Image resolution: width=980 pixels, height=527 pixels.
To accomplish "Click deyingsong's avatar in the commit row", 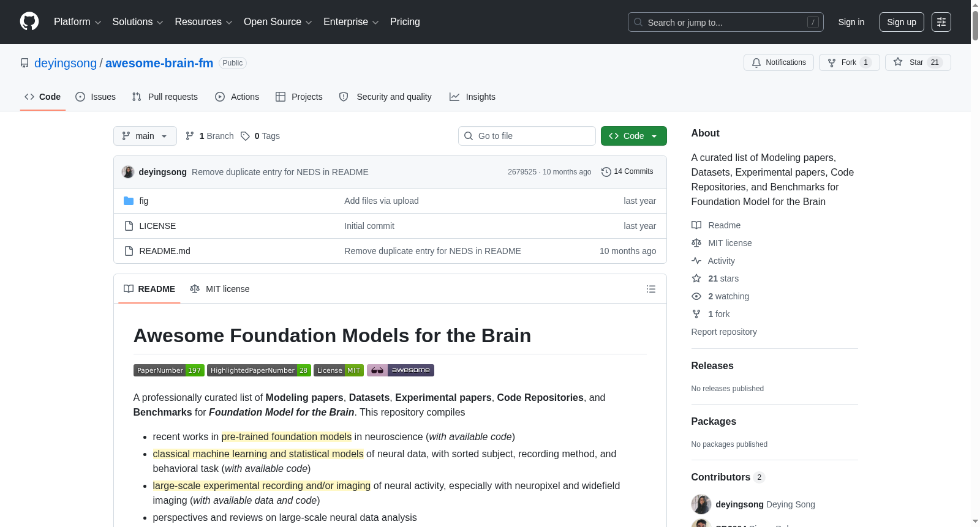I will 128,172.
